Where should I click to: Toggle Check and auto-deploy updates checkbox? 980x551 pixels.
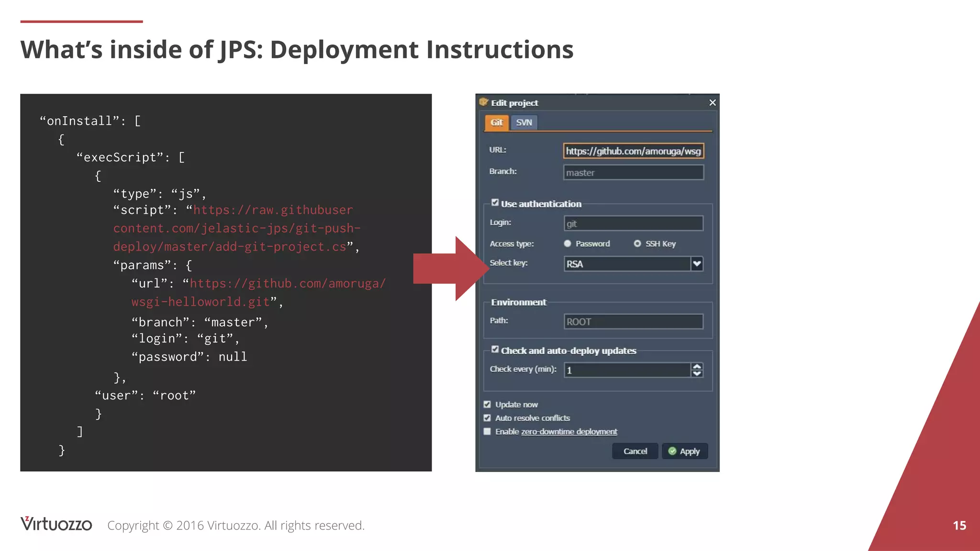tap(495, 350)
